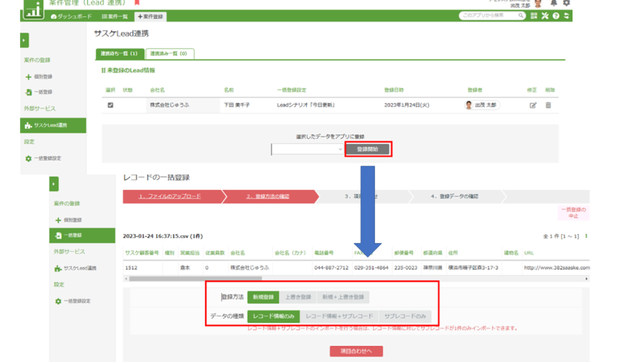Screen dimensions: 644x362
Task: Click the 登録開始 button
Action: click(x=368, y=149)
